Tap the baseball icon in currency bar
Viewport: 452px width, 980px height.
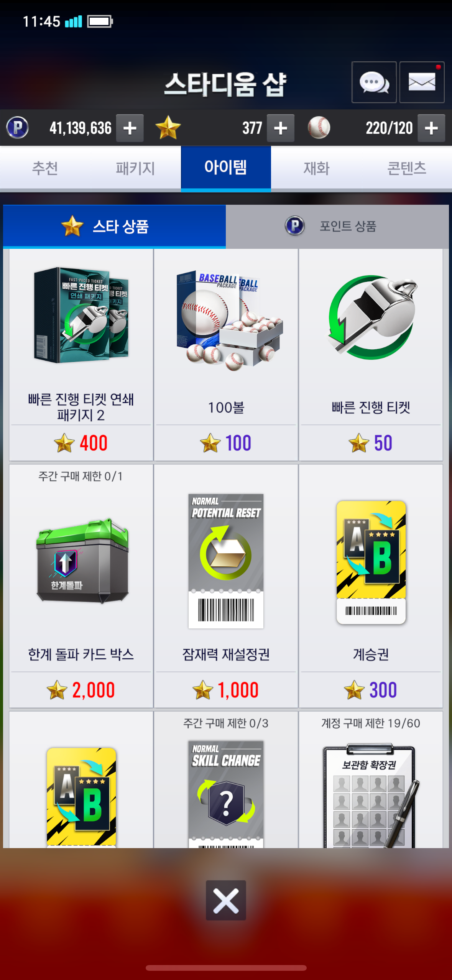tap(319, 128)
